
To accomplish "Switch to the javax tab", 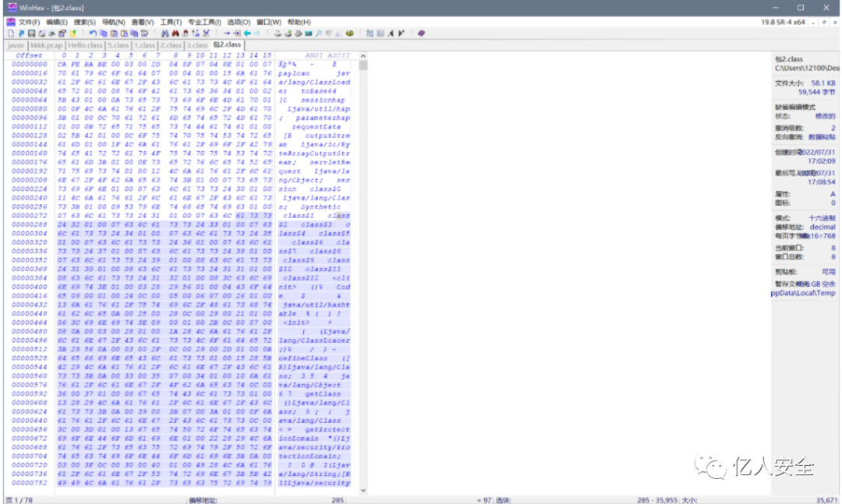I will point(16,45).
